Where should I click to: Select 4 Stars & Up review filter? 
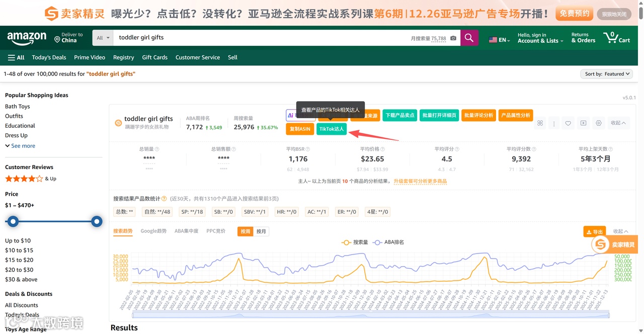tap(31, 179)
